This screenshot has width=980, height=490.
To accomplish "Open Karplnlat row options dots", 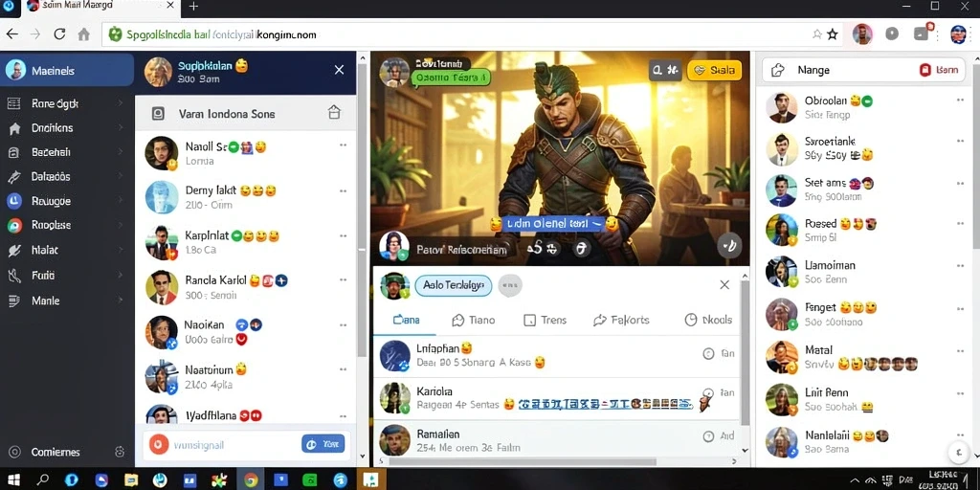I will pos(343,236).
